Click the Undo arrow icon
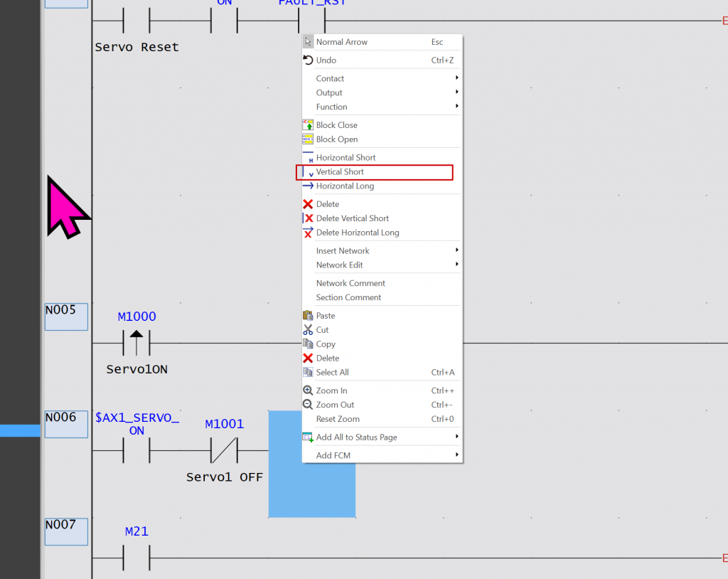 point(308,60)
